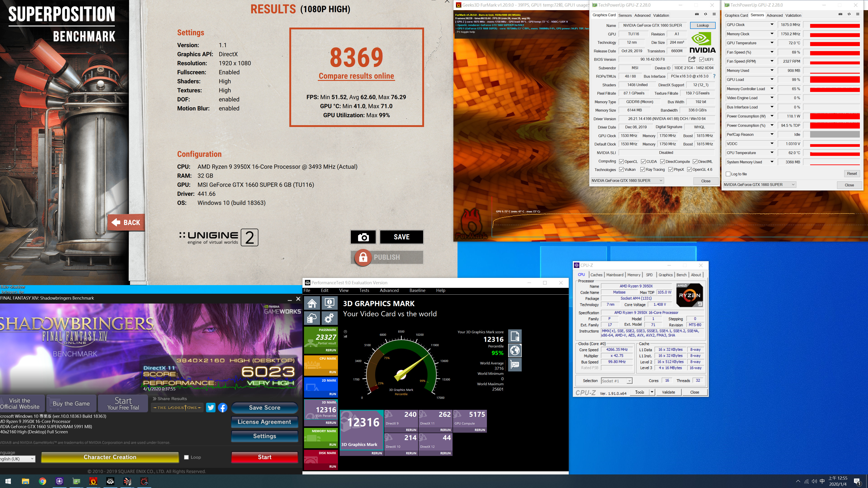
Task: Open File Explorer from the taskbar
Action: pos(25,481)
